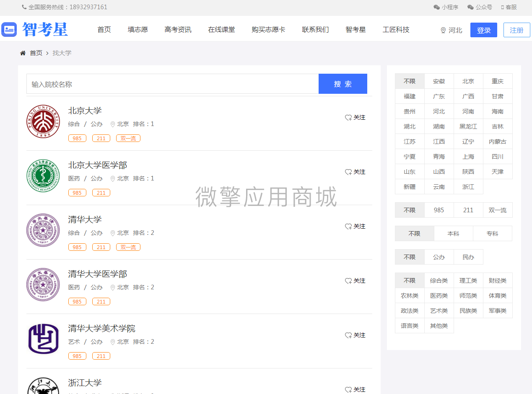Select 其他类 category filter

[x=439, y=326]
